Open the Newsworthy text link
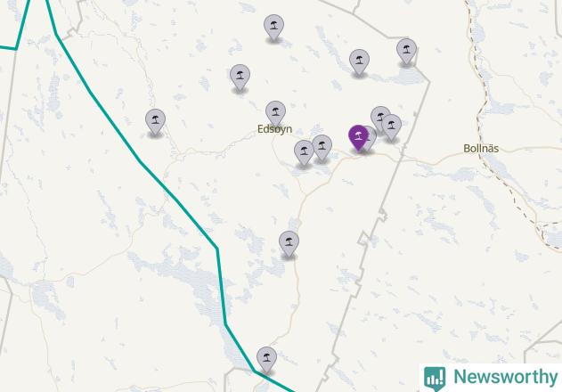The height and width of the screenshot is (392, 562). (x=505, y=377)
